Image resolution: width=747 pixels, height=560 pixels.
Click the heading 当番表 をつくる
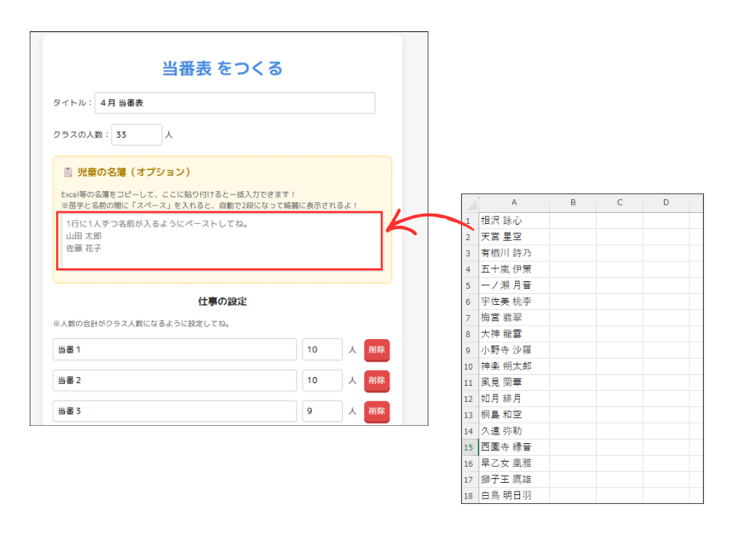coord(220,67)
